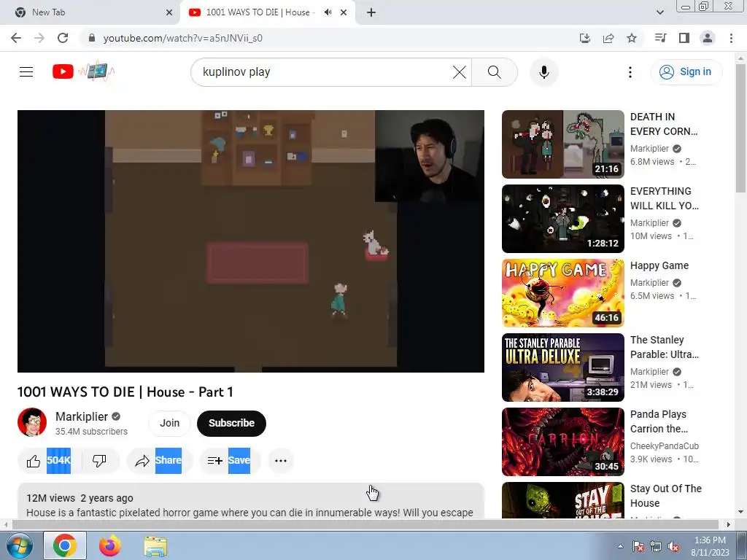This screenshot has width=747, height=560.
Task: Run search with magnifying glass button
Action: point(495,72)
